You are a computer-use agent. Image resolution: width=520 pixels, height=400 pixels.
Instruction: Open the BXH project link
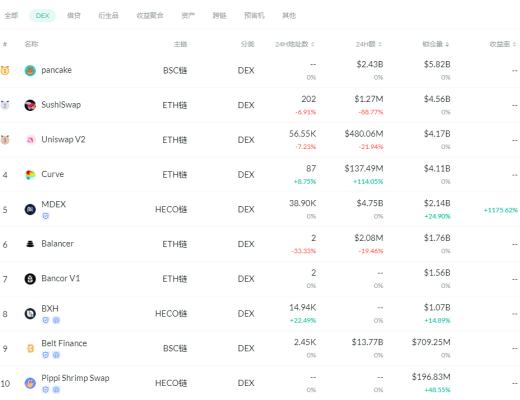tap(50, 309)
